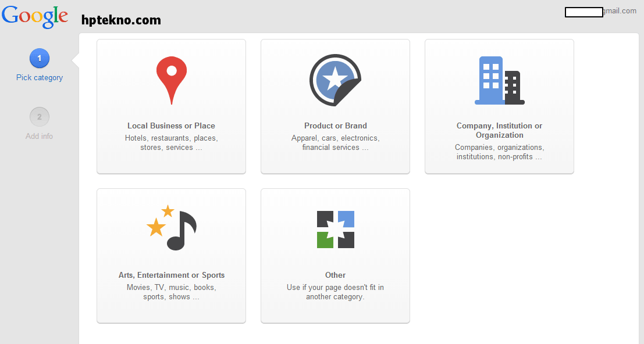Viewport: 644px width, 344px height.
Task: Click the music note with stars icon
Action: pyautogui.click(x=172, y=228)
